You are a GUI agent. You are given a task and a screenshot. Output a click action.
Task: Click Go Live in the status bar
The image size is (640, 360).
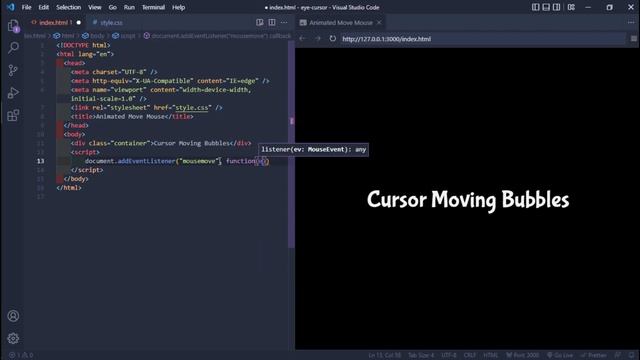pyautogui.click(x=560, y=355)
